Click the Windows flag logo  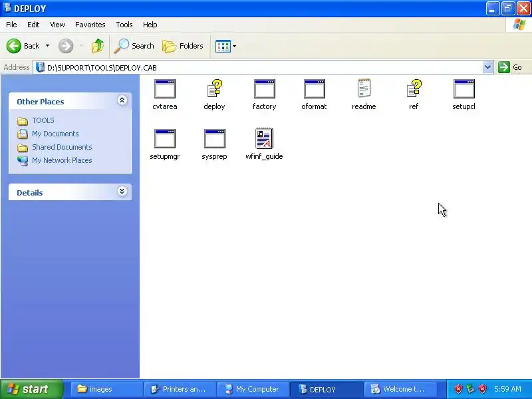[x=519, y=25]
